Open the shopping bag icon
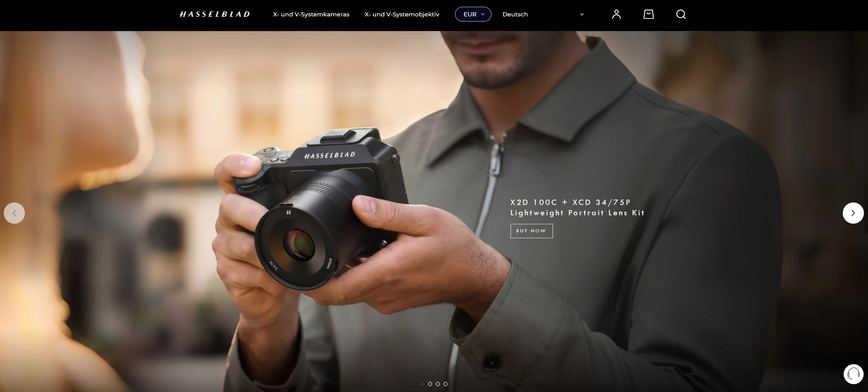This screenshot has height=392, width=868. (648, 14)
